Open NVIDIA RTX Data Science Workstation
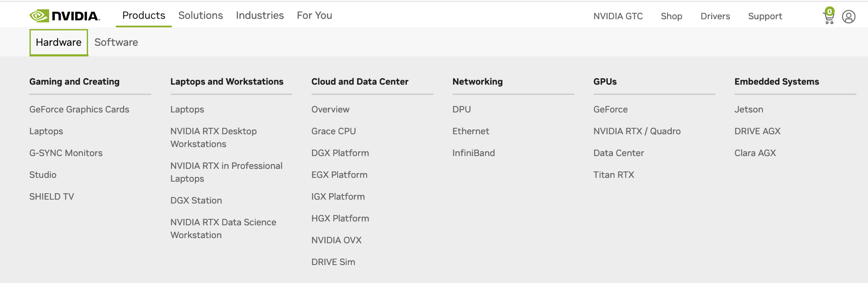This screenshot has height=283, width=868. (x=223, y=229)
